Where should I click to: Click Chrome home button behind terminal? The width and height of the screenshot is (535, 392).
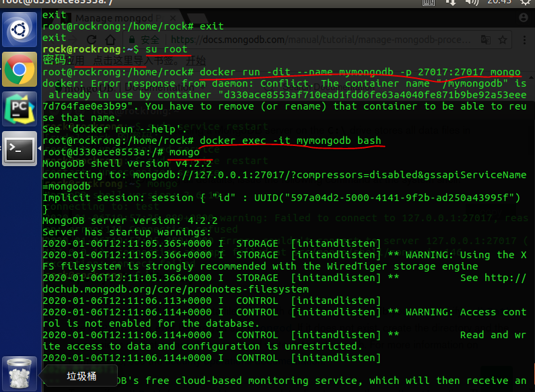click(x=110, y=40)
